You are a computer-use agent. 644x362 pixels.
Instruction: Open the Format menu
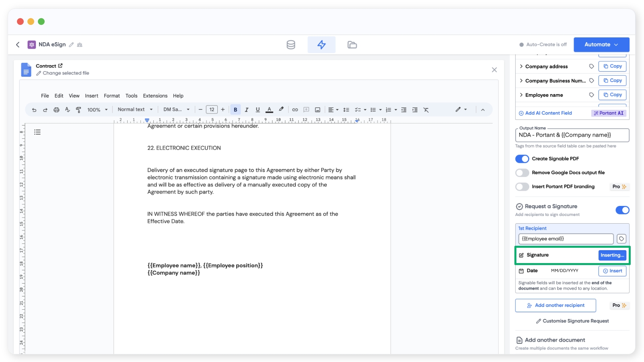click(x=111, y=96)
